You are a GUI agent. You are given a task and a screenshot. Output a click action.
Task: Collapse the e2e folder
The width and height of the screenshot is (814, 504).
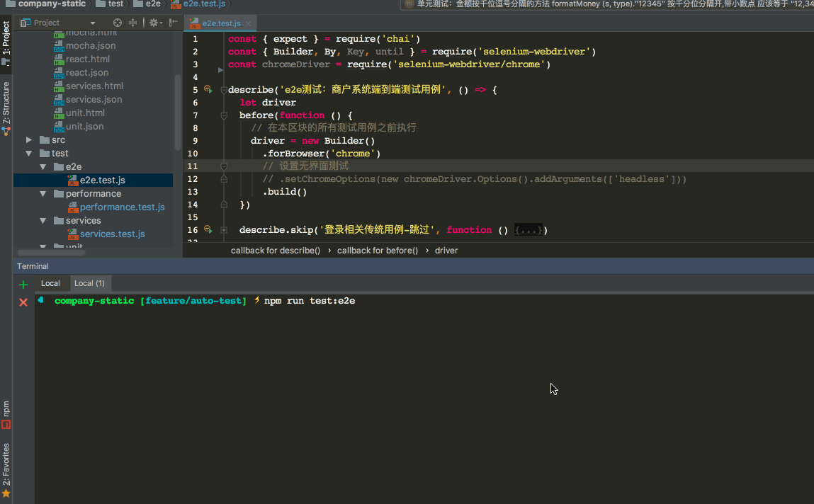43,167
